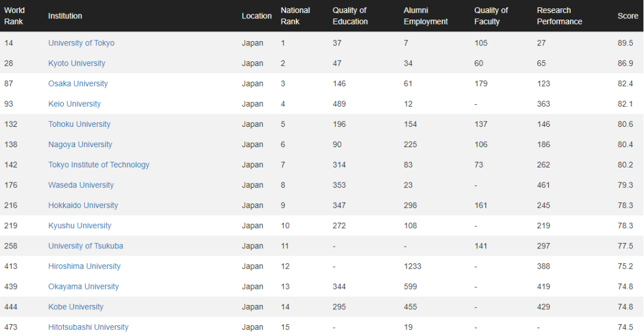Image resolution: width=644 pixels, height=336 pixels.
Task: Open Nagoya University's page
Action: pyautogui.click(x=80, y=144)
